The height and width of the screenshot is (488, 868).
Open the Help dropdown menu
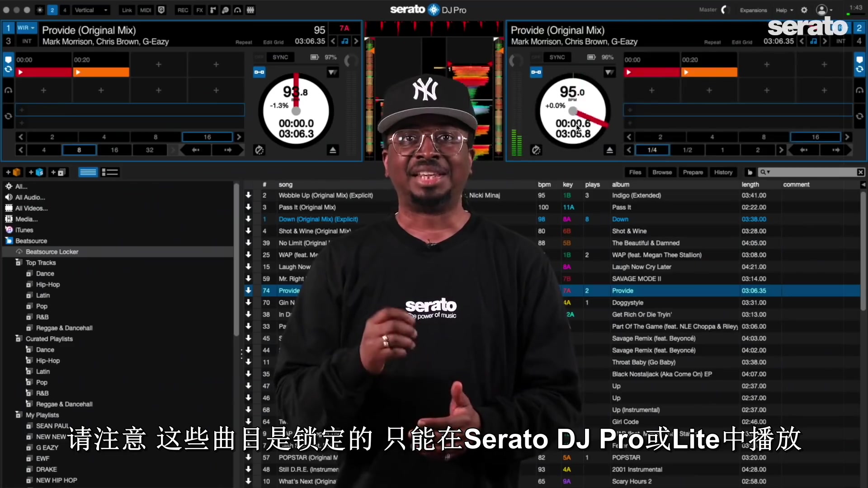[x=784, y=10]
